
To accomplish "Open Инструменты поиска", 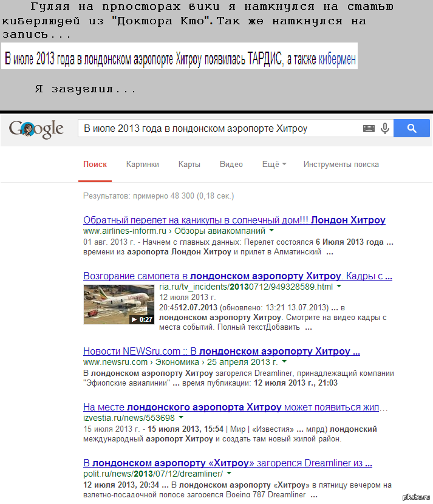I will (341, 164).
